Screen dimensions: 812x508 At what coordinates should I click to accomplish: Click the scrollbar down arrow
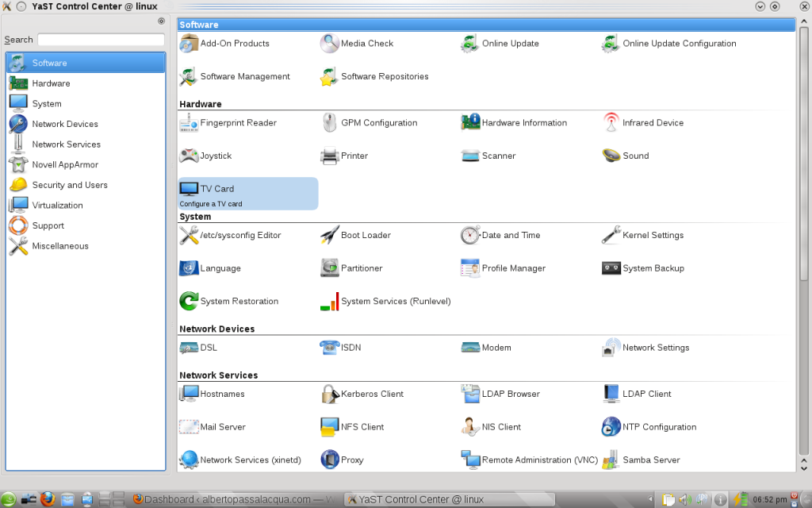tap(804, 468)
